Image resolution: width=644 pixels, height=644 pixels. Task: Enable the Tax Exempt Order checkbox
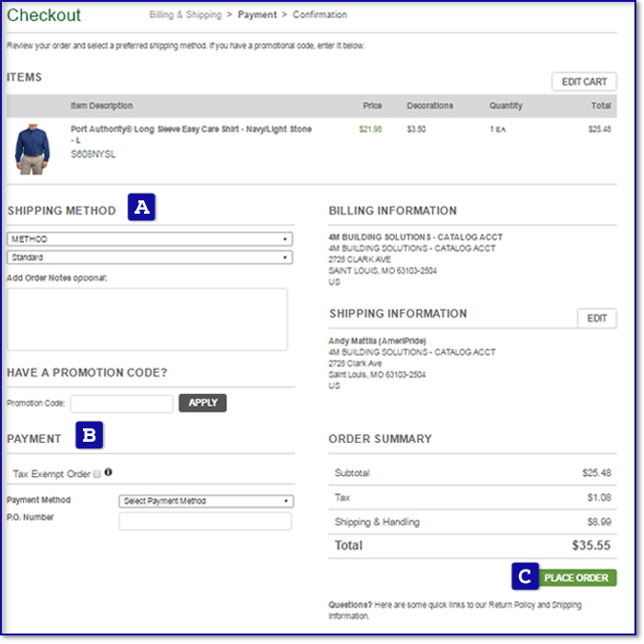point(97,473)
